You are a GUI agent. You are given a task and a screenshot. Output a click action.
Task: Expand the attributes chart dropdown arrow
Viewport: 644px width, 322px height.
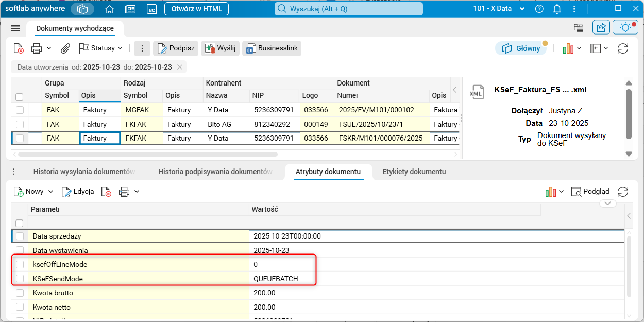pyautogui.click(x=561, y=192)
